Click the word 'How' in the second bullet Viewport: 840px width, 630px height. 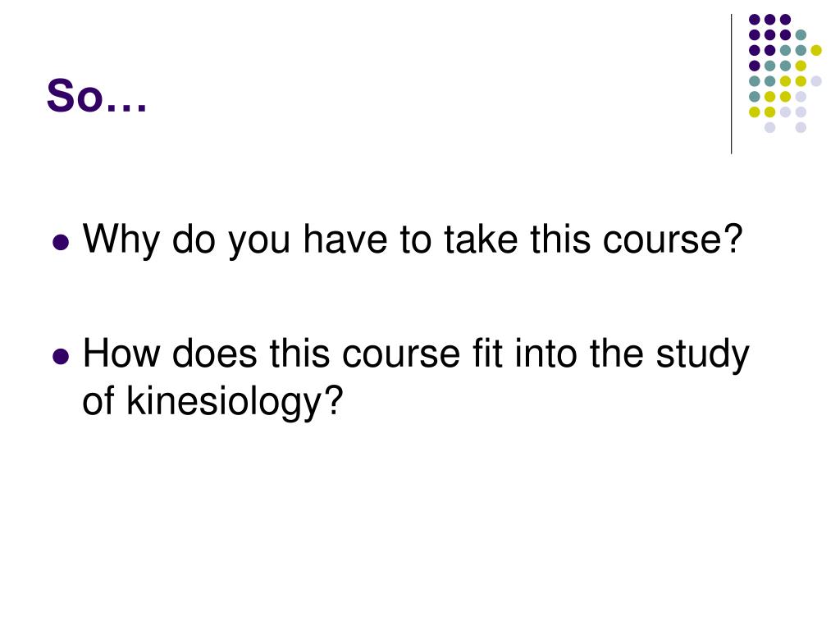point(121,354)
